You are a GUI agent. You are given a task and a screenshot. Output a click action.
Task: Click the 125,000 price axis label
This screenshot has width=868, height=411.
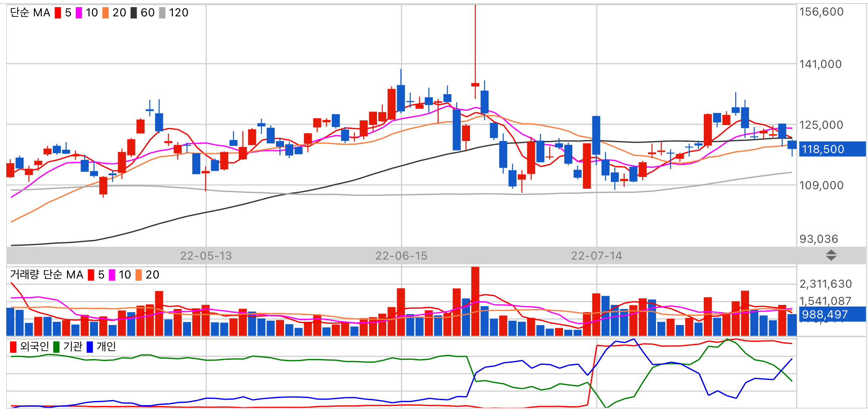[x=821, y=125]
